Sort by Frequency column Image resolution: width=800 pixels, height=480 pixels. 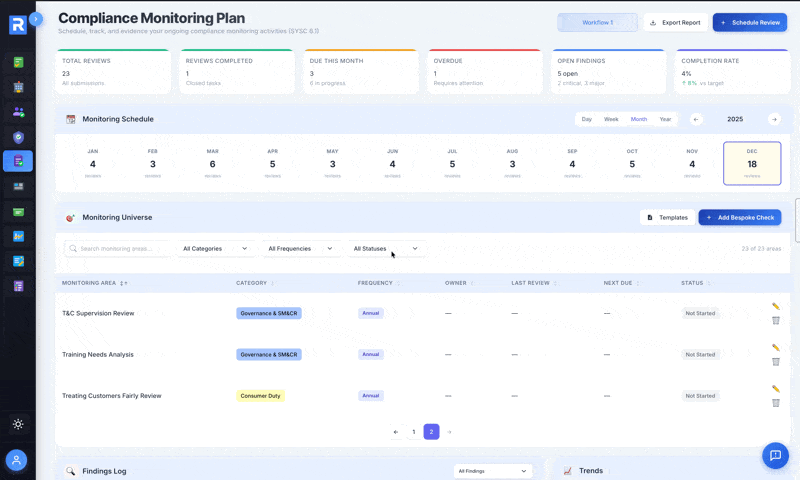coord(379,283)
